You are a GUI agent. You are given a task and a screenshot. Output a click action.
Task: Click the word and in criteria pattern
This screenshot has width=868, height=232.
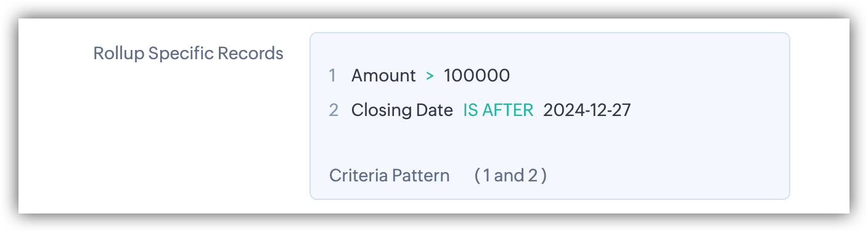point(509,176)
